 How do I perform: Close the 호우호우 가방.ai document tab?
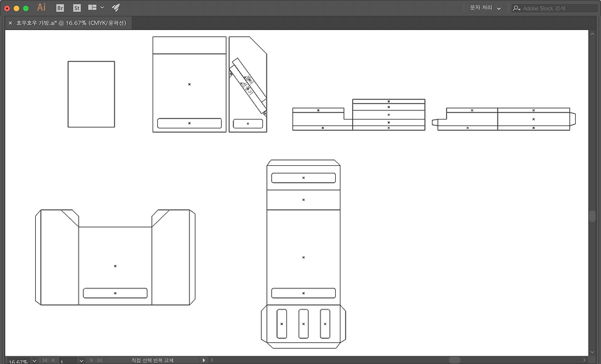tap(10, 23)
